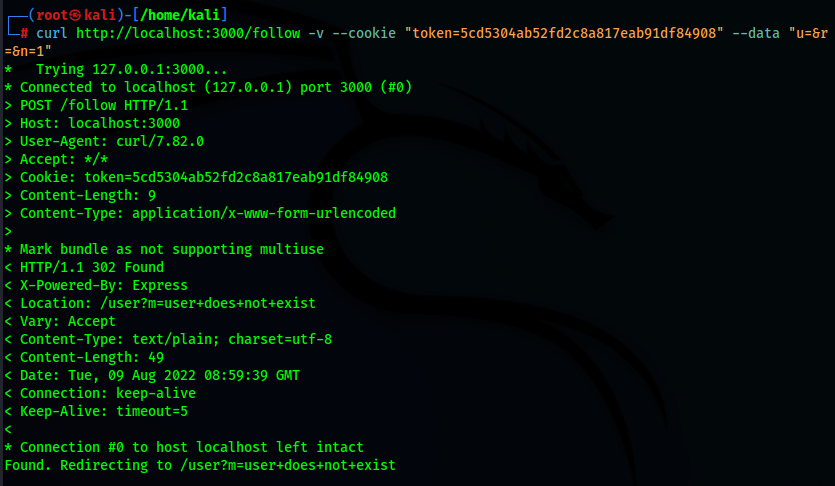Click the curl command word
The image size is (835, 486).
[x=52, y=33]
